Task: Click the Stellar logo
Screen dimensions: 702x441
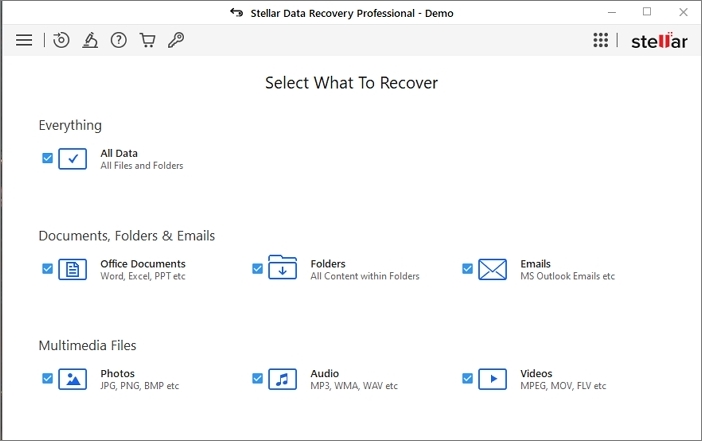Action: point(659,41)
